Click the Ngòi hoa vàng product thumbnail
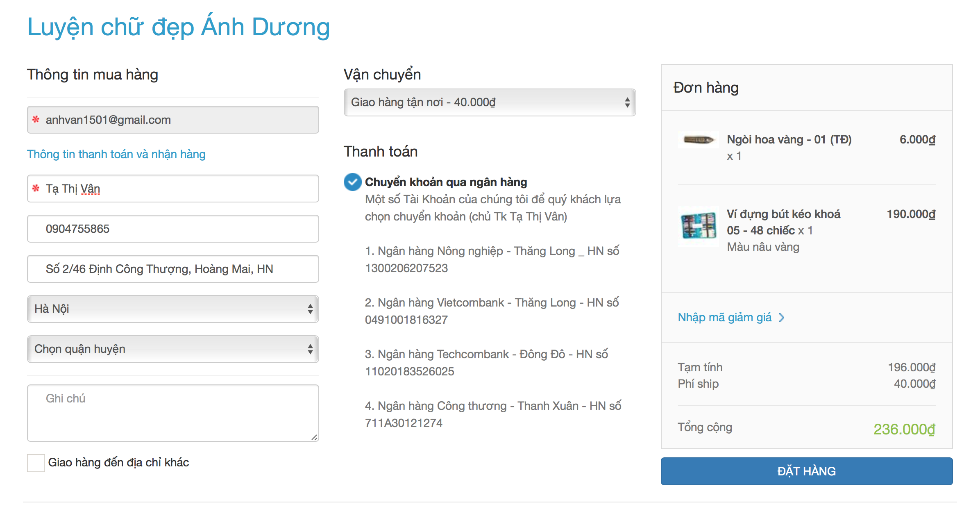This screenshot has height=509, width=980. tap(698, 140)
